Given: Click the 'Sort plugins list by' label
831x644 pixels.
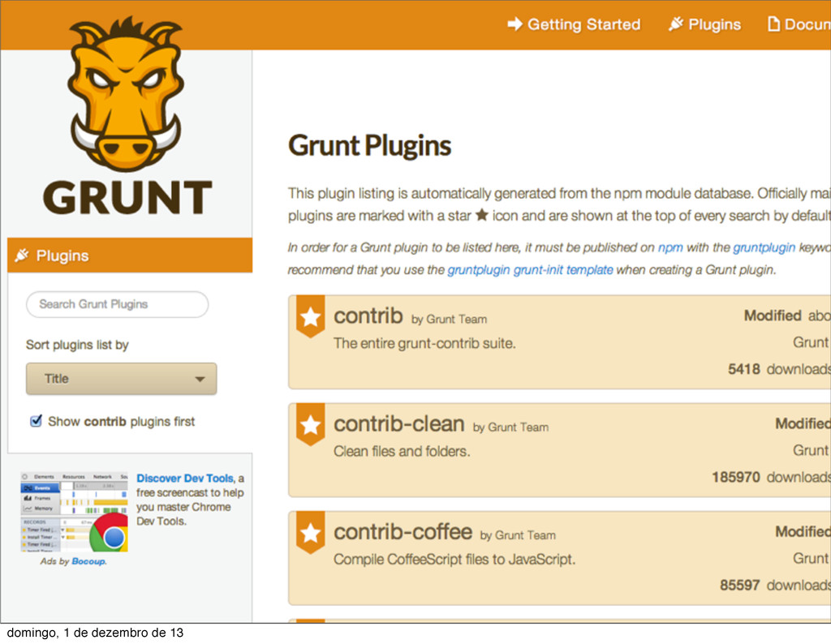Looking at the screenshot, I should pyautogui.click(x=77, y=345).
